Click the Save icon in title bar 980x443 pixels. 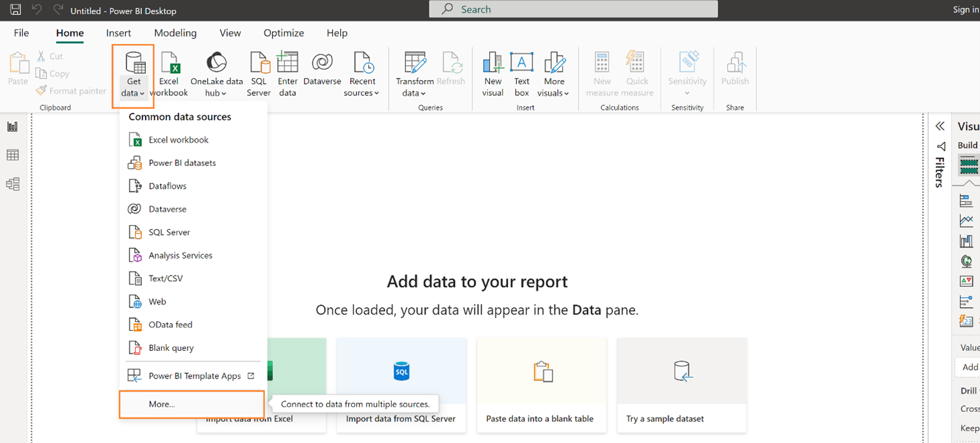(15, 10)
